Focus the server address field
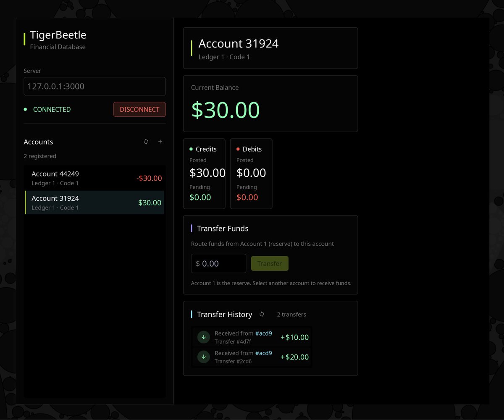This screenshot has height=420, width=504. (94, 86)
